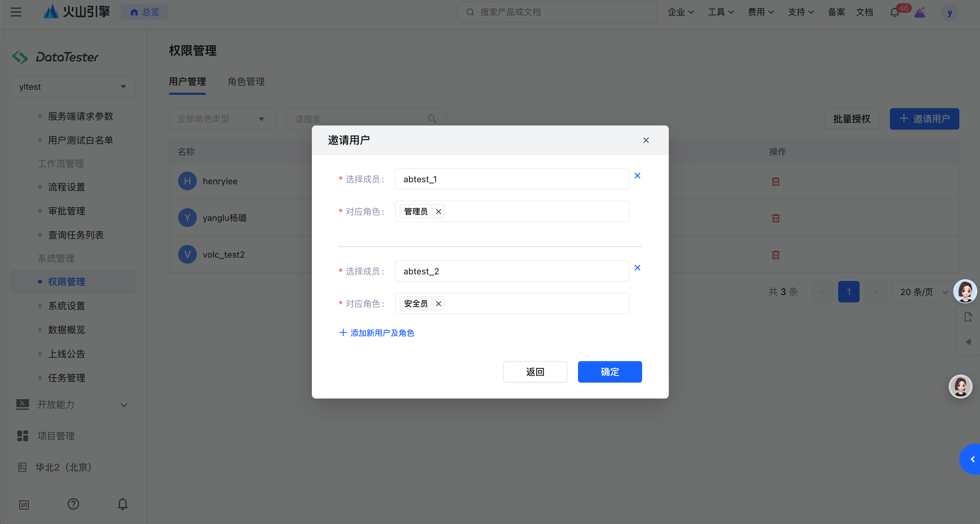Open the 全部角色类型 filter dropdown
The width and height of the screenshot is (980, 524).
222,119
